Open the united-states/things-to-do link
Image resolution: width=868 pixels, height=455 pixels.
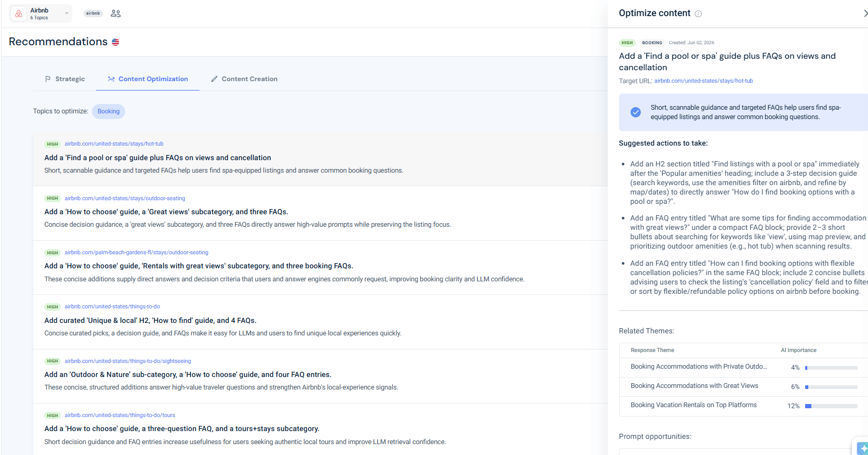pos(112,307)
